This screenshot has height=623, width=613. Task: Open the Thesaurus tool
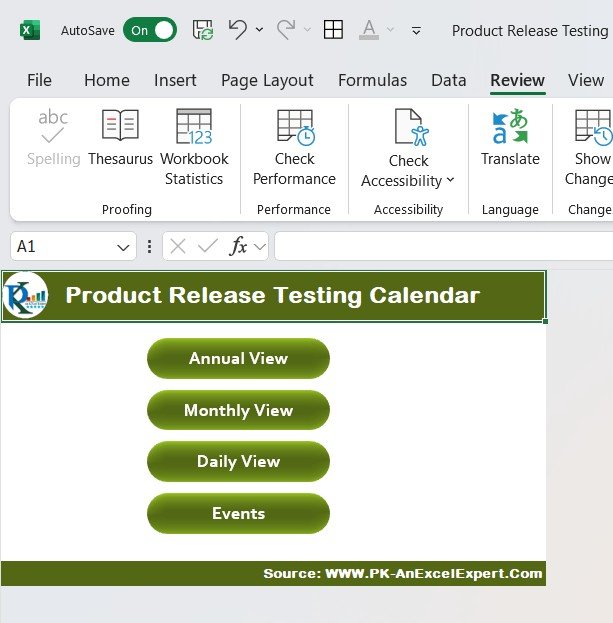pos(120,137)
